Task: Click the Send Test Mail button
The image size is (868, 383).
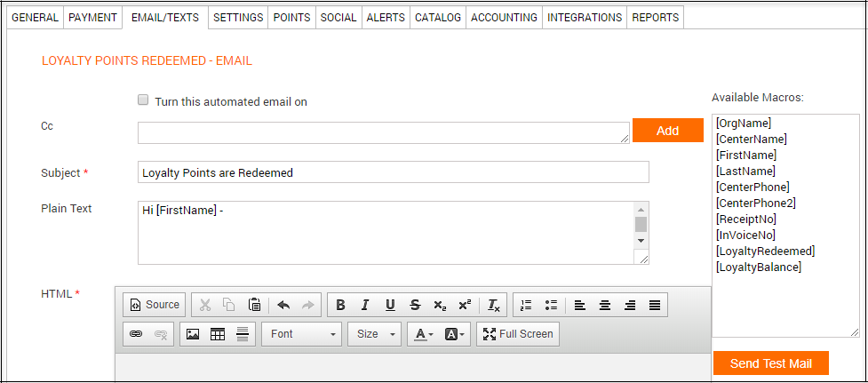Action: [x=770, y=363]
